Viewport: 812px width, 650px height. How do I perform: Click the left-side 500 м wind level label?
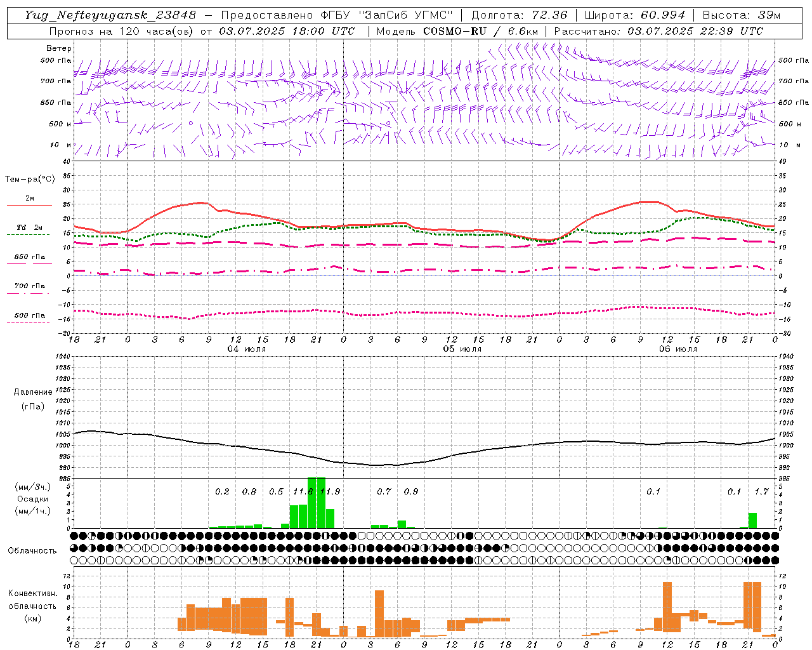pyautogui.click(x=61, y=124)
